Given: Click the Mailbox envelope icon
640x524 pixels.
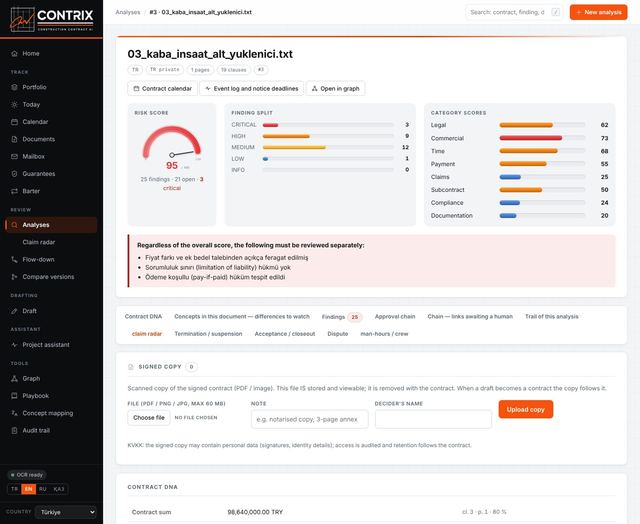Looking at the screenshot, I should tap(14, 156).
